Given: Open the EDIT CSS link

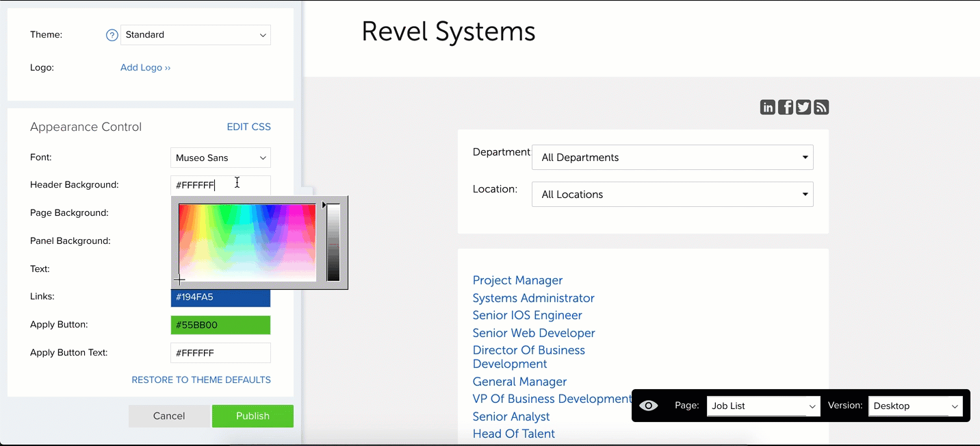Looking at the screenshot, I should [249, 127].
